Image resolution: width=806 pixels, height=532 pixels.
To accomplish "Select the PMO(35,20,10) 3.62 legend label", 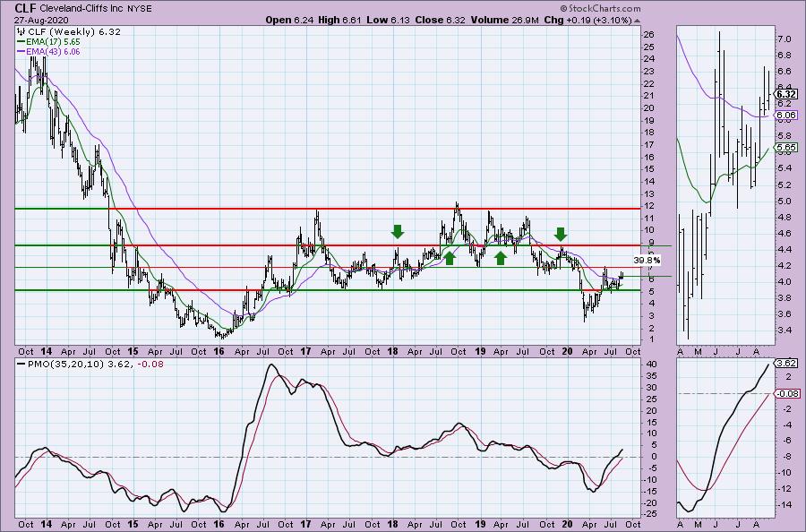I will point(79,364).
